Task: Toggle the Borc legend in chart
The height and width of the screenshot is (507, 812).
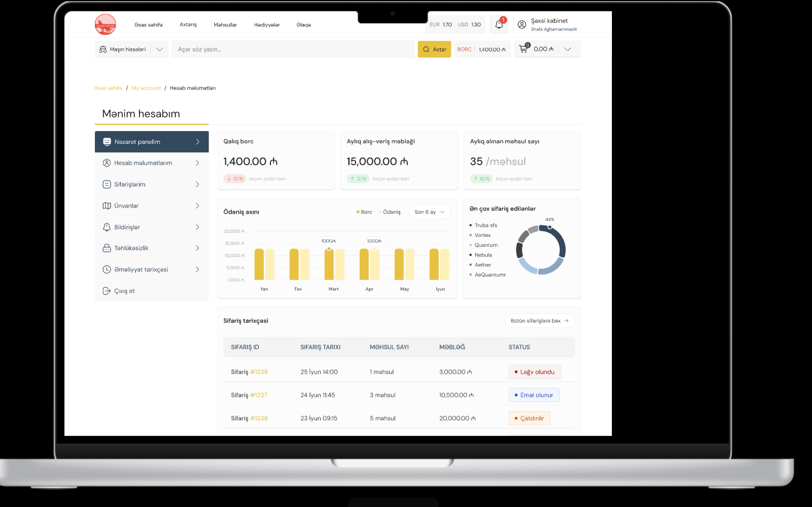Action: (364, 212)
